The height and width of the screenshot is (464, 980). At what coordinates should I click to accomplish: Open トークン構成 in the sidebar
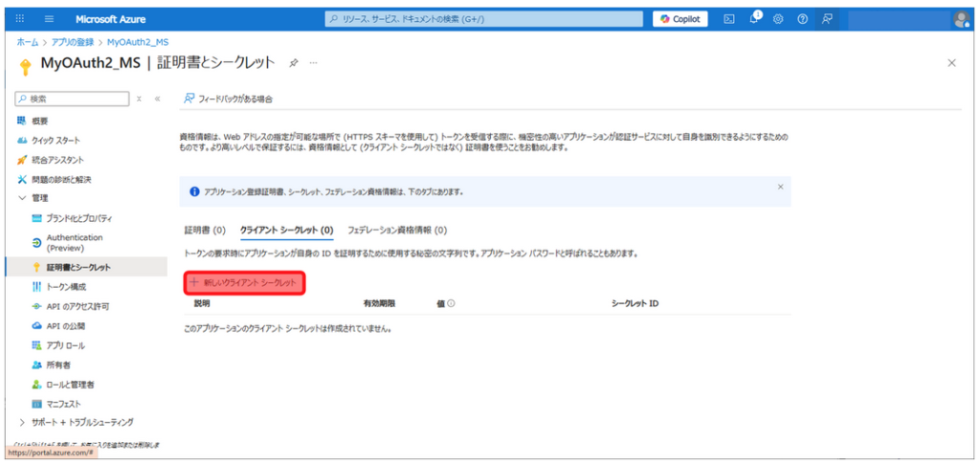point(68,286)
